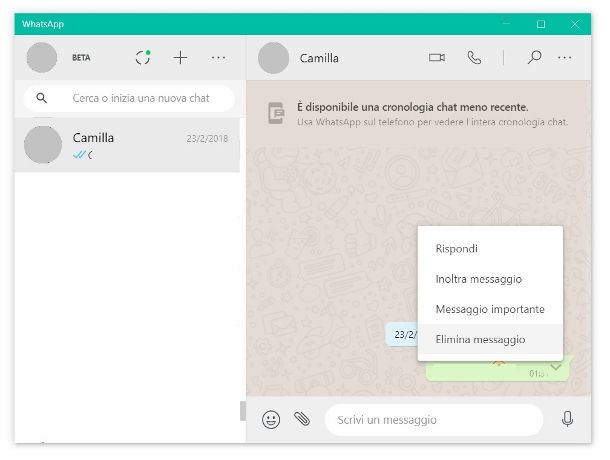Click the 23/2/2018 date in chat list

click(207, 139)
